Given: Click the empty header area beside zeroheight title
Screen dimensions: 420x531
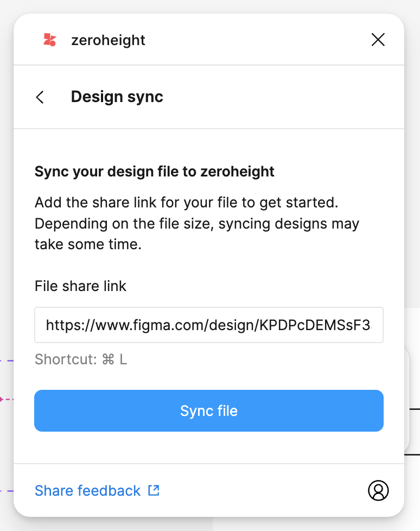Looking at the screenshot, I should point(255,40).
